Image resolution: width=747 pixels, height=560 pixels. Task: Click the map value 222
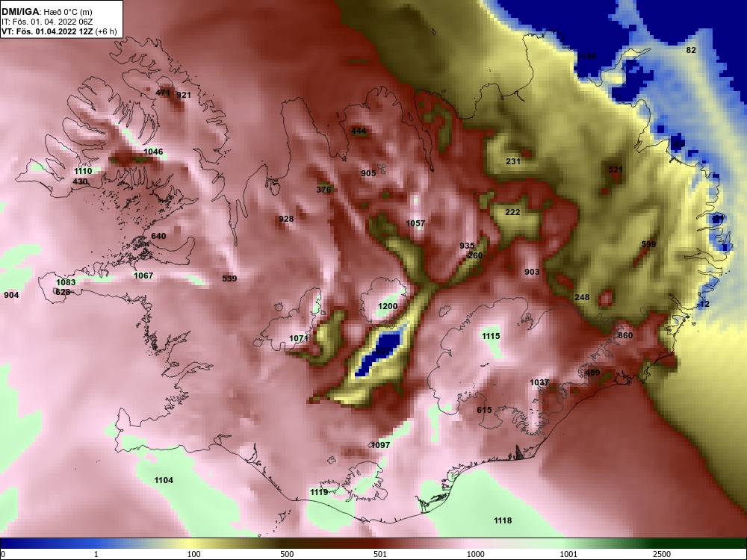pyautogui.click(x=512, y=212)
